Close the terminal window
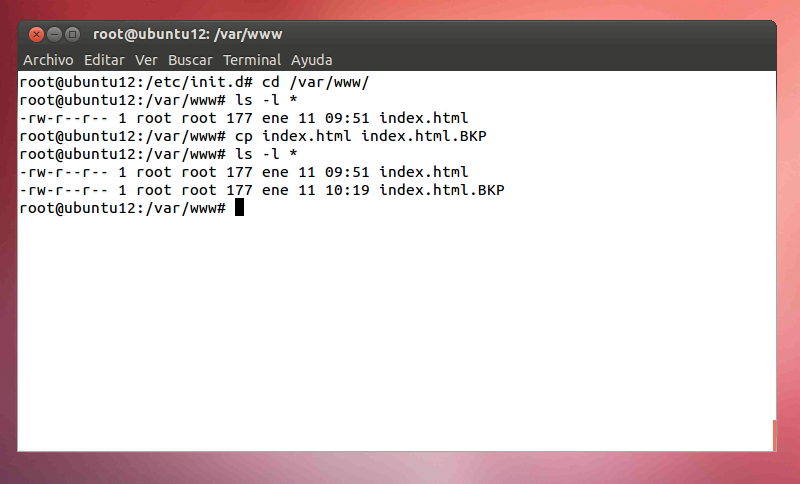800x484 pixels. [37, 34]
